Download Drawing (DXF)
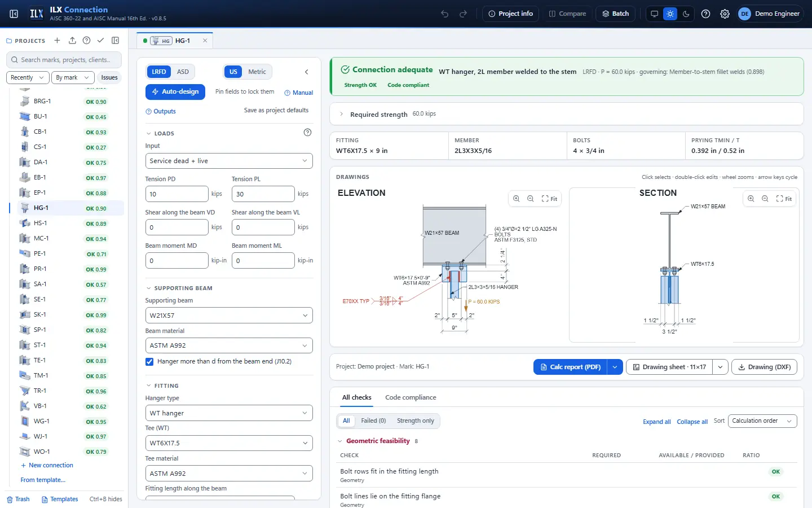Screen dimensions: 812x508 coord(765,367)
